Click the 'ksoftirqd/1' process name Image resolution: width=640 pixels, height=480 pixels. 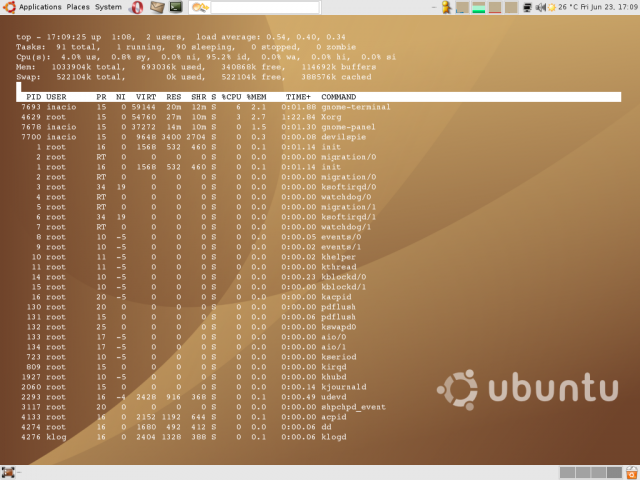[348, 217]
